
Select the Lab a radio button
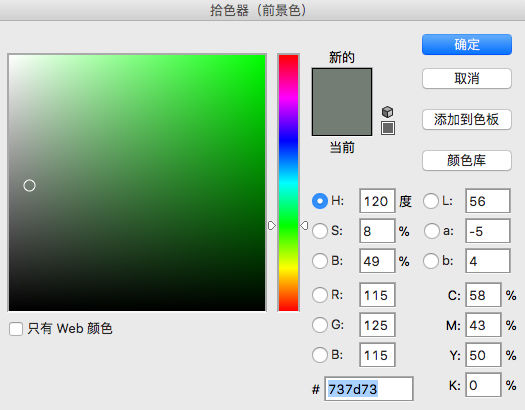coord(431,231)
